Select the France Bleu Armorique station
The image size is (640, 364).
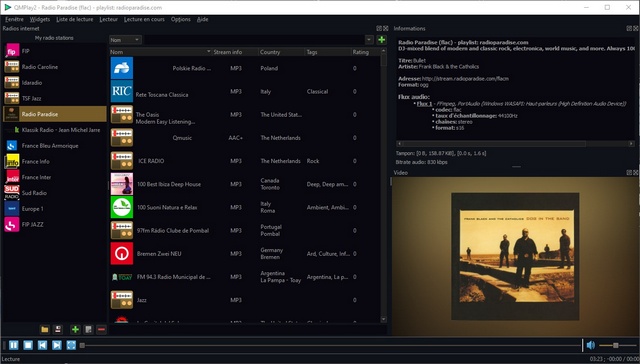(x=55, y=146)
